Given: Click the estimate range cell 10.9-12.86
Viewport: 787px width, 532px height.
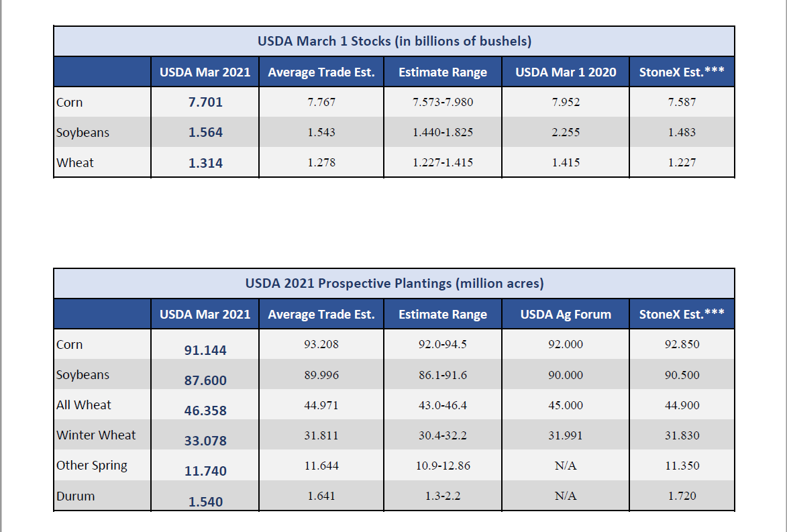Looking at the screenshot, I should tap(443, 466).
